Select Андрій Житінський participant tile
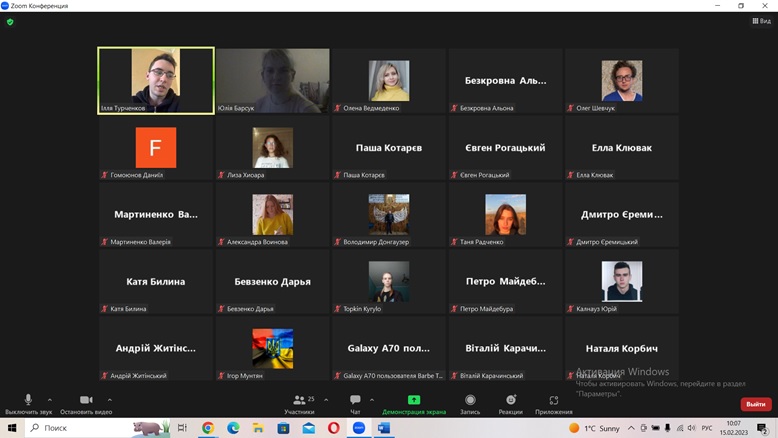 [156, 349]
